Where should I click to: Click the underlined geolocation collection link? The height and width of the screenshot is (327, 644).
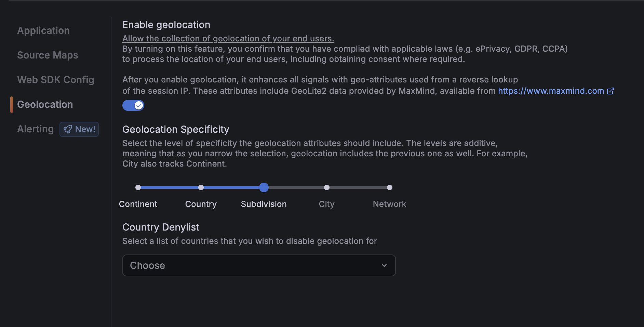click(x=228, y=38)
